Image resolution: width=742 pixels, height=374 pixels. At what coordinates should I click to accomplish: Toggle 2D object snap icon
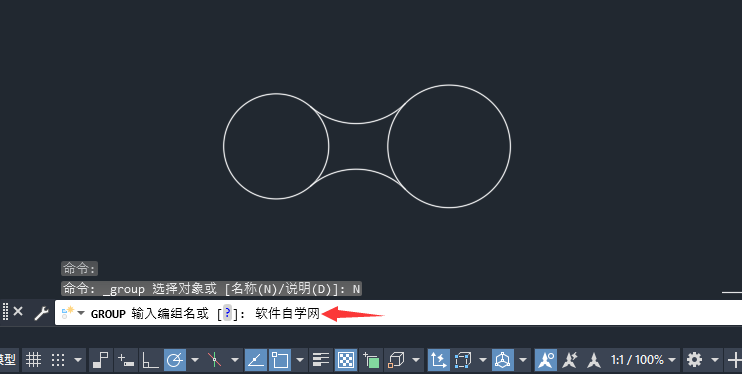pyautogui.click(x=280, y=360)
